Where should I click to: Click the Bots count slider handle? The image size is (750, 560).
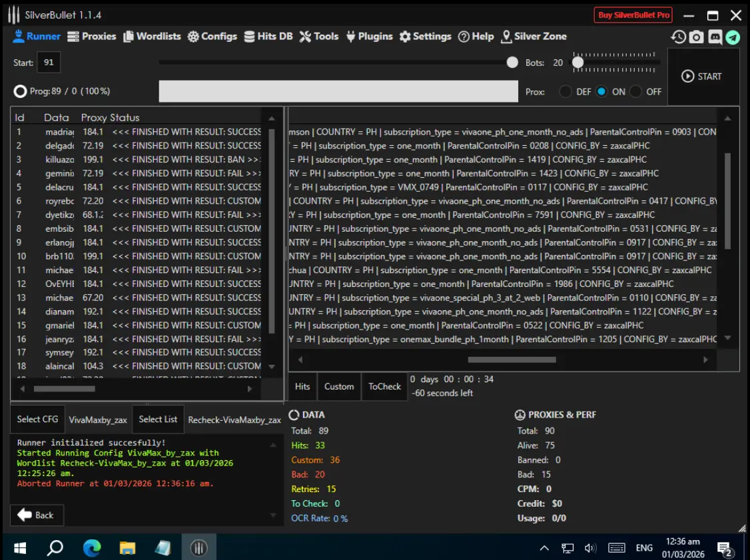(577, 62)
